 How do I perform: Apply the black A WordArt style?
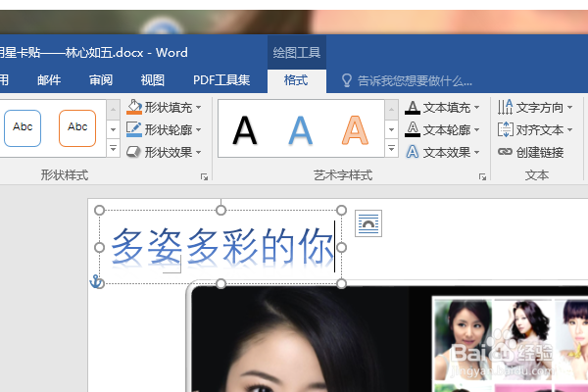point(244,130)
